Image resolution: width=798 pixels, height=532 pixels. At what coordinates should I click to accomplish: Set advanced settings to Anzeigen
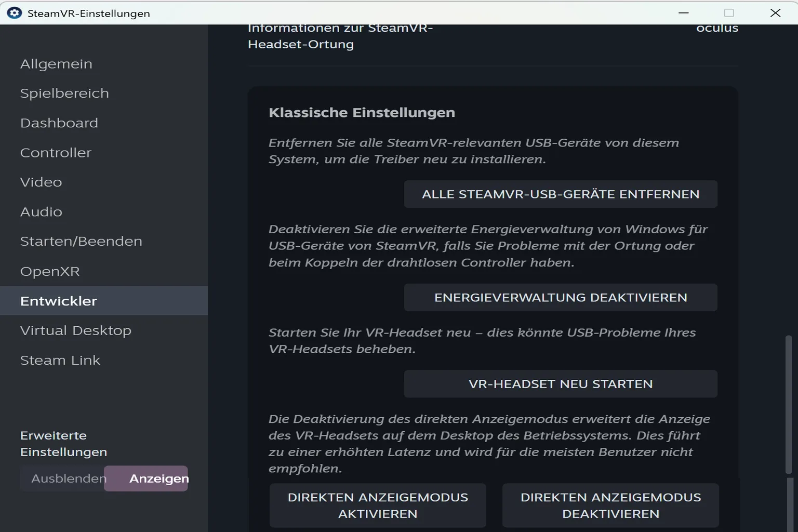(147, 478)
